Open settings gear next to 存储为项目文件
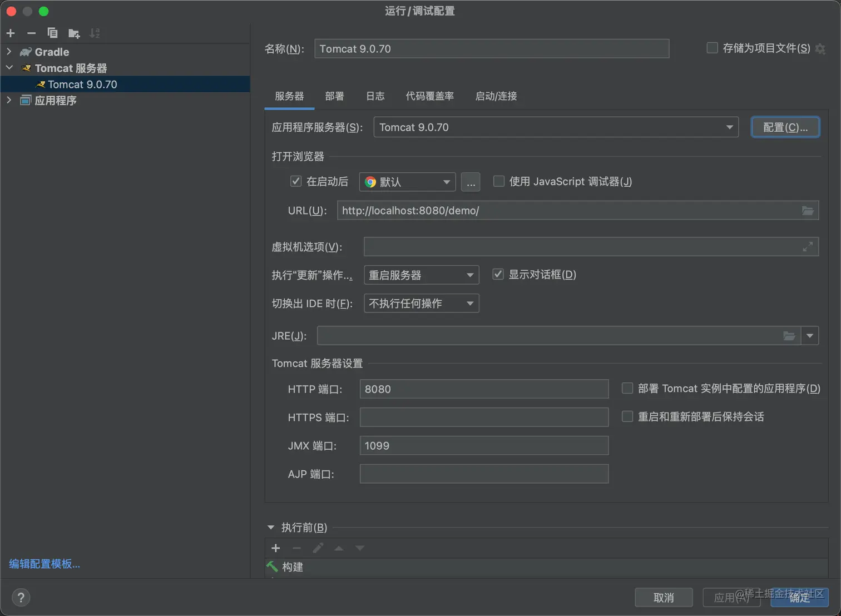This screenshot has width=841, height=616. [x=820, y=49]
